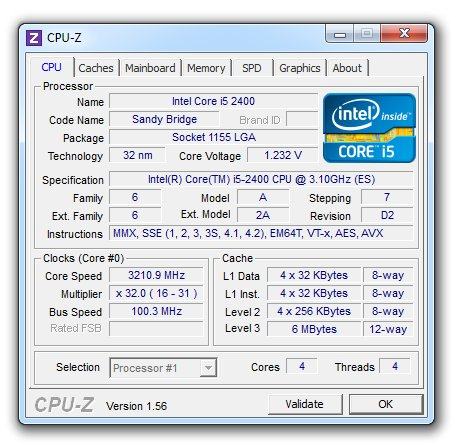Click the Instructions field listing MMX, SSE
The image size is (458, 445).
[x=261, y=233]
